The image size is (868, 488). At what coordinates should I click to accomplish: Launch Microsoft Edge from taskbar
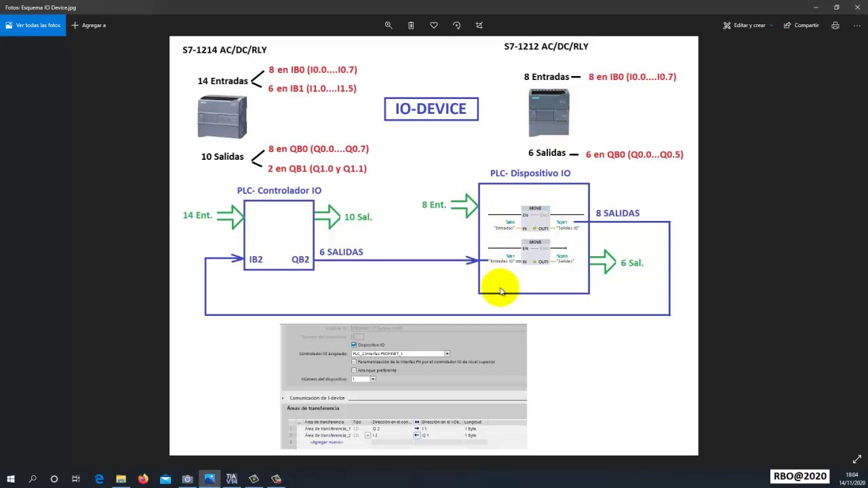coord(99,479)
